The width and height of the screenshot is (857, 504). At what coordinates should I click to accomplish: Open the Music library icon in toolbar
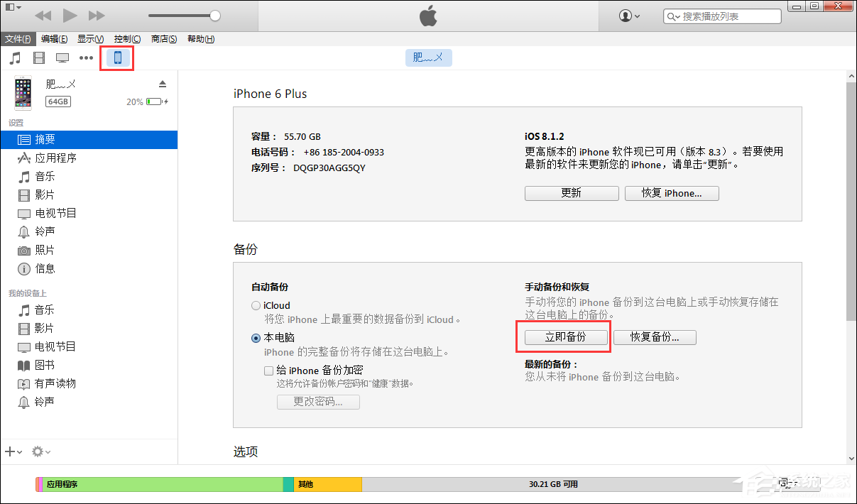15,57
